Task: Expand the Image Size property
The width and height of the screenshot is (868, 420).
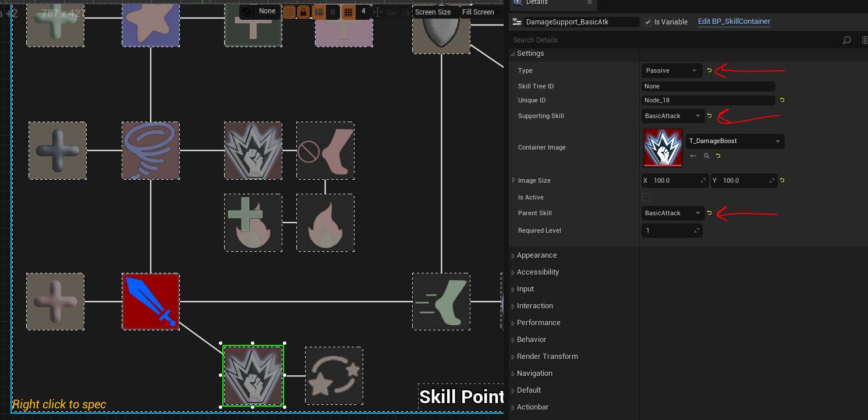Action: pos(513,180)
